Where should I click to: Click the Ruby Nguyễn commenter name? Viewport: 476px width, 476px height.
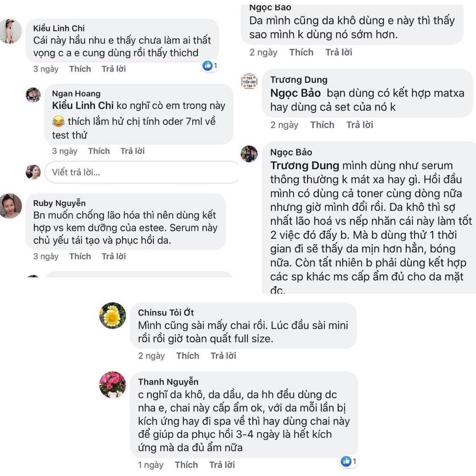pos(59,203)
